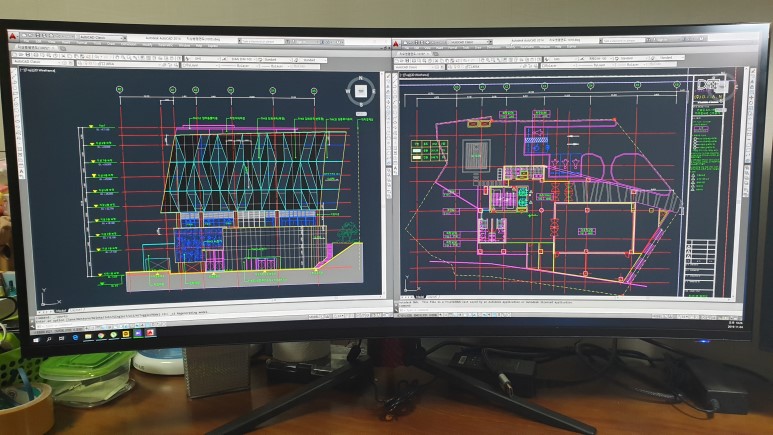Click the UCS axis icon in right viewport
The width and height of the screenshot is (773, 435).
click(407, 294)
